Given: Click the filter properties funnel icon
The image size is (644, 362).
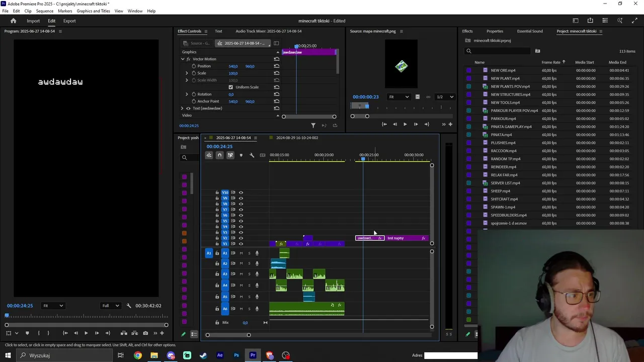Looking at the screenshot, I should tap(313, 125).
